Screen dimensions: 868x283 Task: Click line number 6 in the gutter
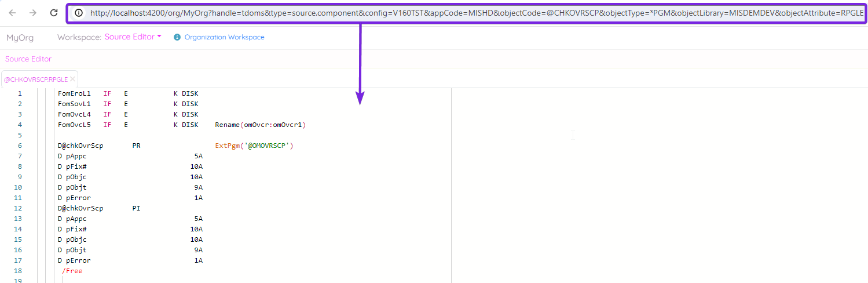coord(20,146)
